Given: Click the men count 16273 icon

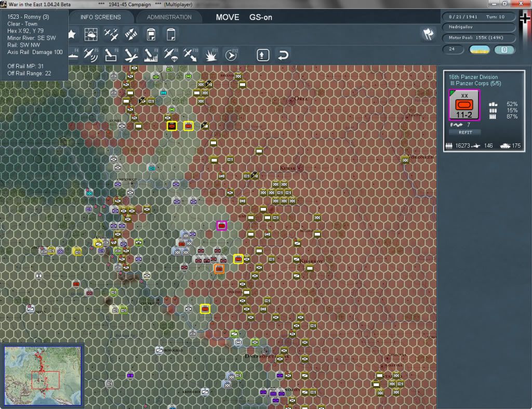Looking at the screenshot, I should (x=449, y=146).
